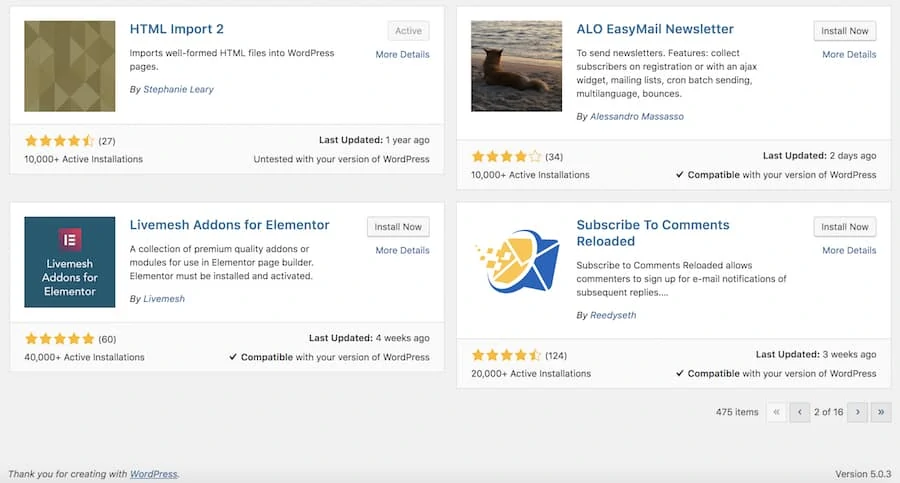Open More Details for HTML Import 2

[402, 54]
